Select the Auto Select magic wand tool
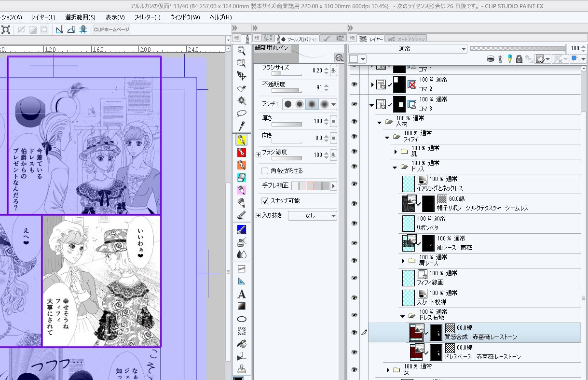 242,101
